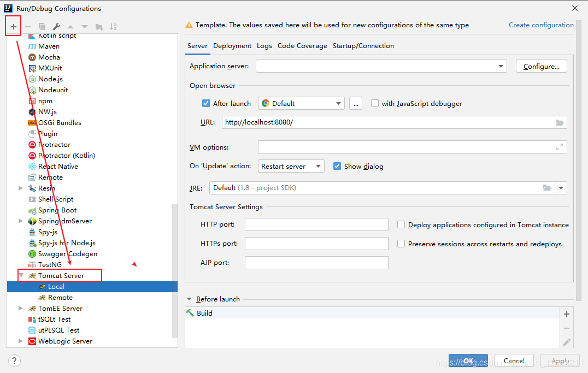Enable Preserve sessions across restarts and redeploys
The image size is (588, 373).
(401, 244)
